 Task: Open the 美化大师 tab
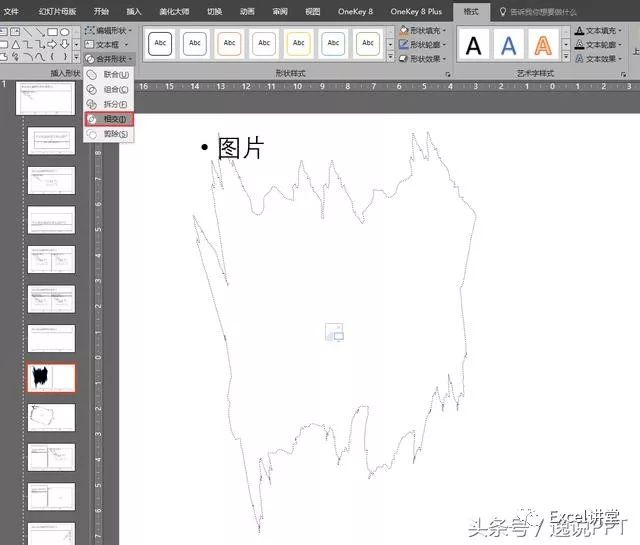pyautogui.click(x=174, y=11)
